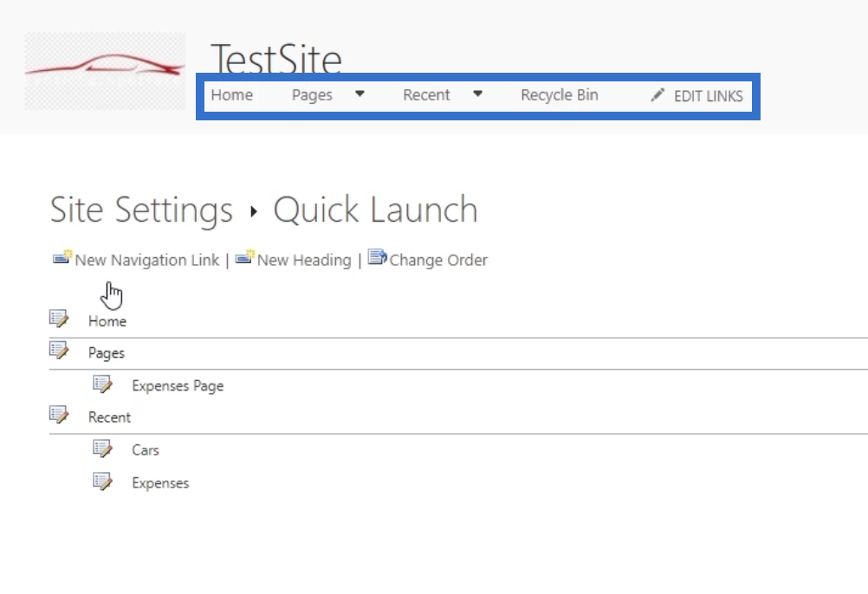Open Pages in the top navigation bar
Viewport: 868px width, 594px height.
click(x=312, y=95)
